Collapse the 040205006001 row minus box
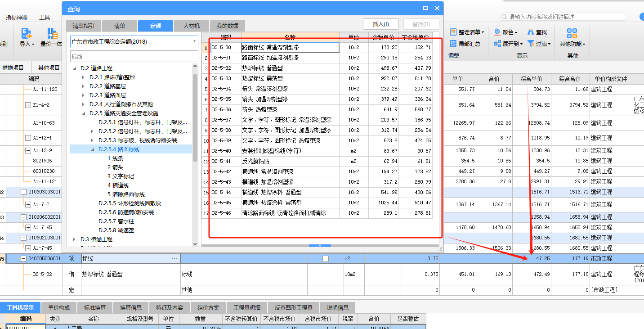This screenshot has height=329, width=644. pos(23,258)
